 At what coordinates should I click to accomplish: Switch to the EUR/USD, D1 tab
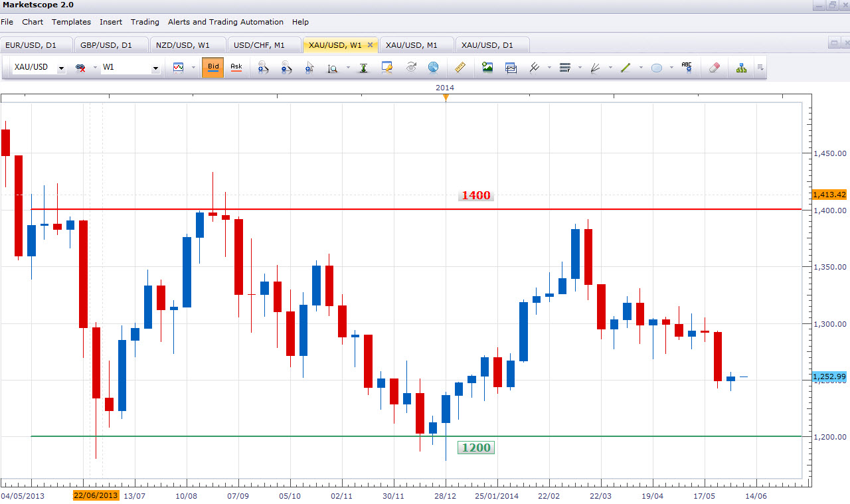(x=36, y=45)
